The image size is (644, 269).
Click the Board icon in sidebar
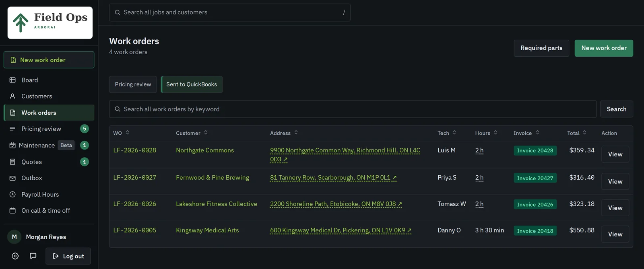tap(12, 80)
